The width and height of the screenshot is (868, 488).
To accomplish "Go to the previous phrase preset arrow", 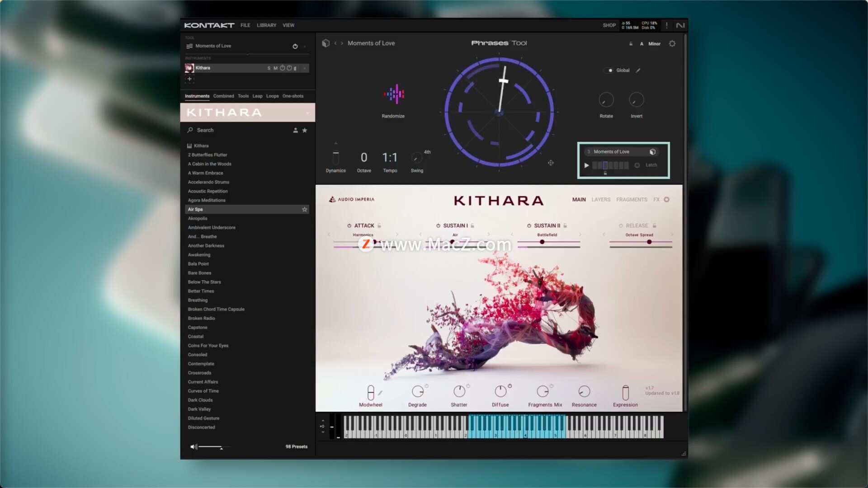I will coord(335,43).
